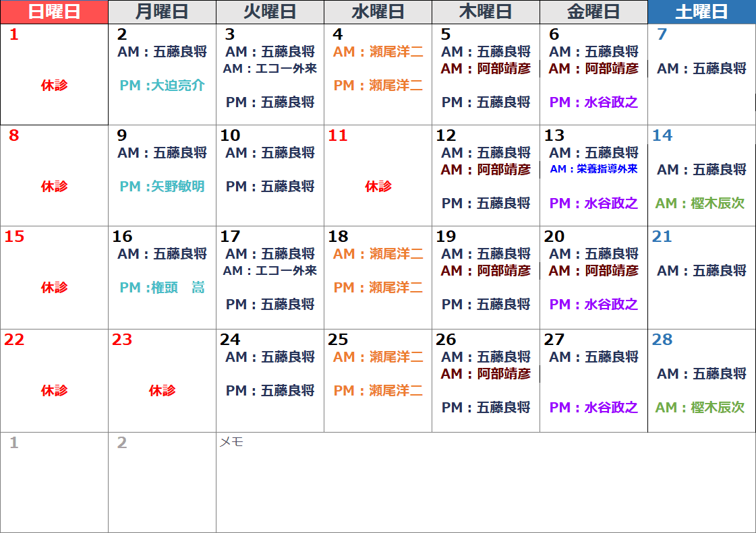Click PM 大迫亮介 entry on the 2nd
Screen dimensions: 756x533
click(x=162, y=86)
